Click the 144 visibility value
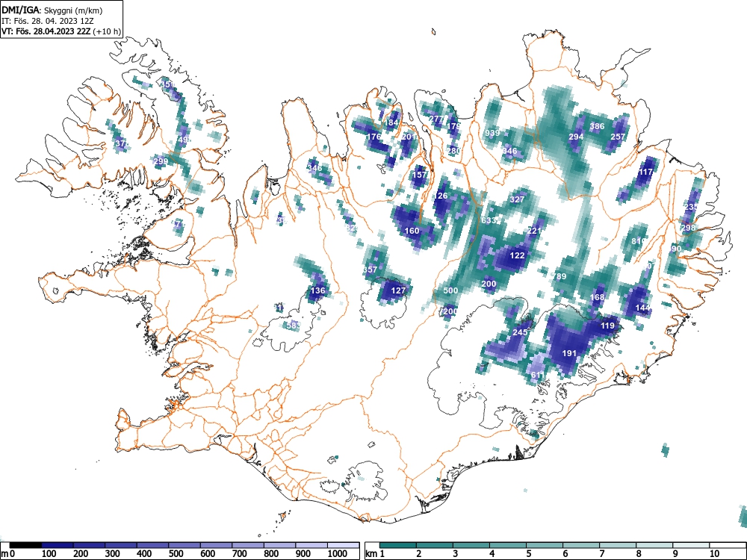This screenshot has width=747, height=560. (x=642, y=308)
